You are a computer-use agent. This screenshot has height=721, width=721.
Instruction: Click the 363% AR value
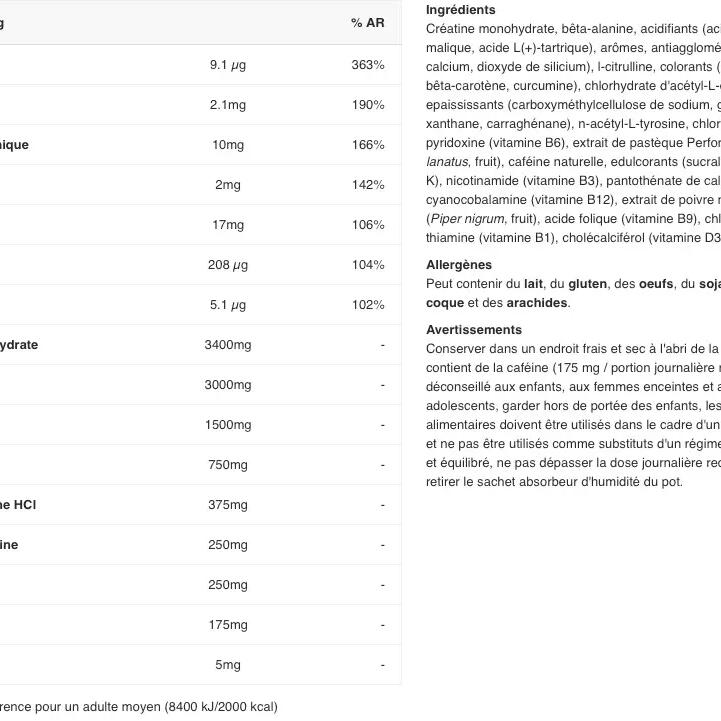coord(368,65)
